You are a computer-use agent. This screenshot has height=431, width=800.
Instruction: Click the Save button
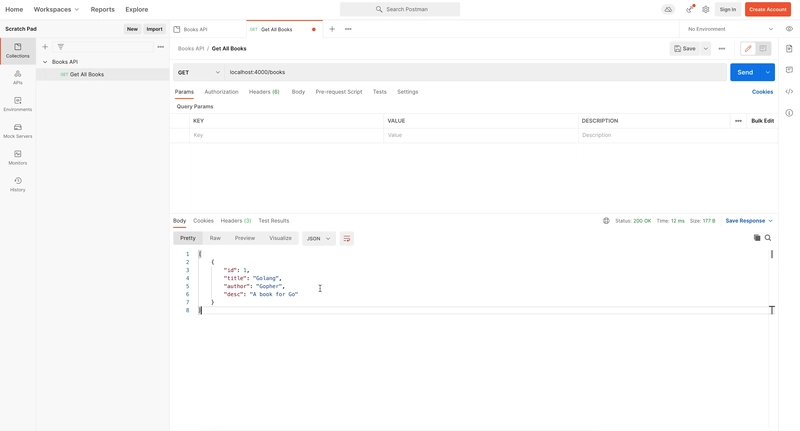coord(685,48)
